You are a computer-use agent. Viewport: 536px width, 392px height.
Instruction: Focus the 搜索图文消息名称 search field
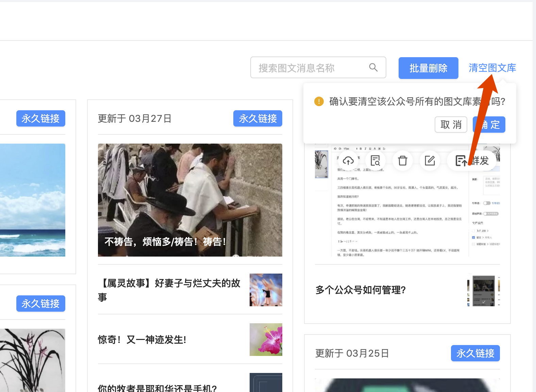[x=318, y=67]
